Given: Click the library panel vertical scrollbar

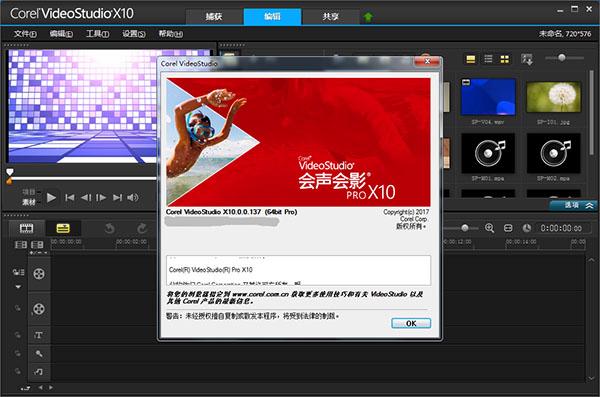Looking at the screenshot, I should click(592, 112).
